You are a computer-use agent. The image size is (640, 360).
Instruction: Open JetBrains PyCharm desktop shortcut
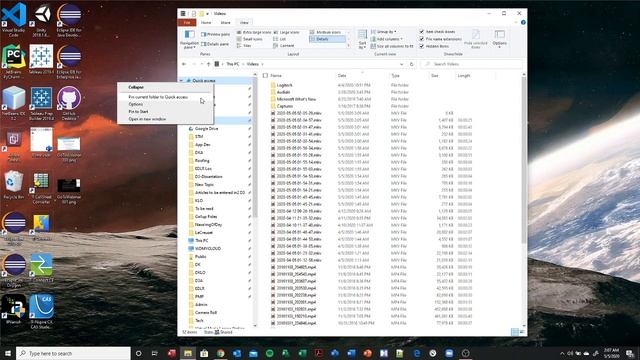[x=13, y=61]
